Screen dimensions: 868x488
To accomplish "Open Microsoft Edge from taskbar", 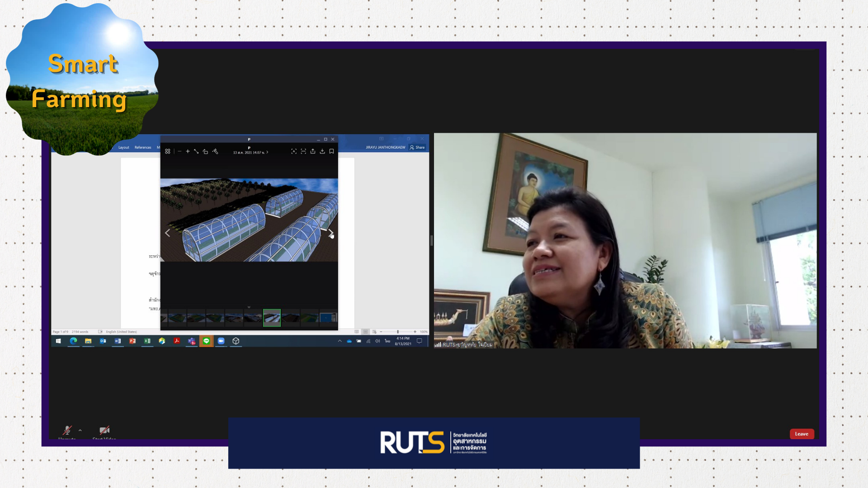I will (73, 341).
